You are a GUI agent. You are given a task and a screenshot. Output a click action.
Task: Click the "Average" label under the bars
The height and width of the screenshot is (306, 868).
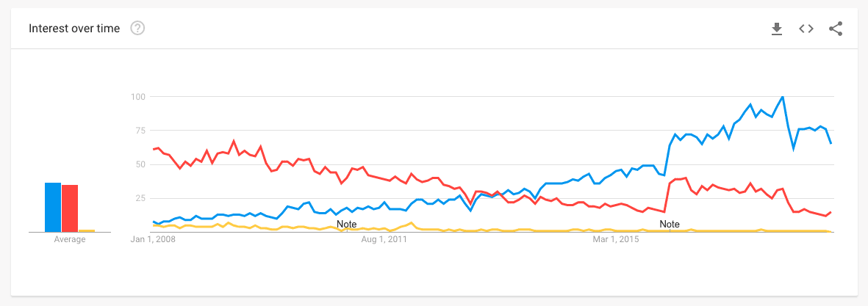pos(70,240)
